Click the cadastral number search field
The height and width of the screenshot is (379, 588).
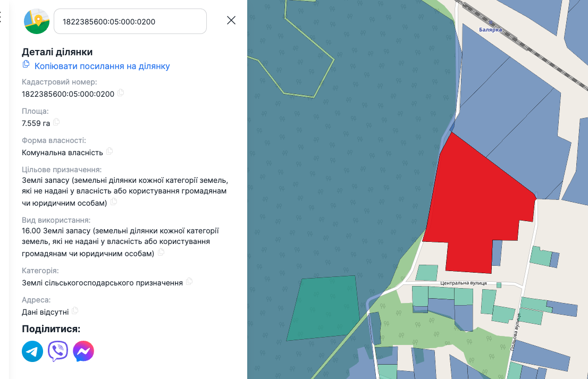point(130,21)
